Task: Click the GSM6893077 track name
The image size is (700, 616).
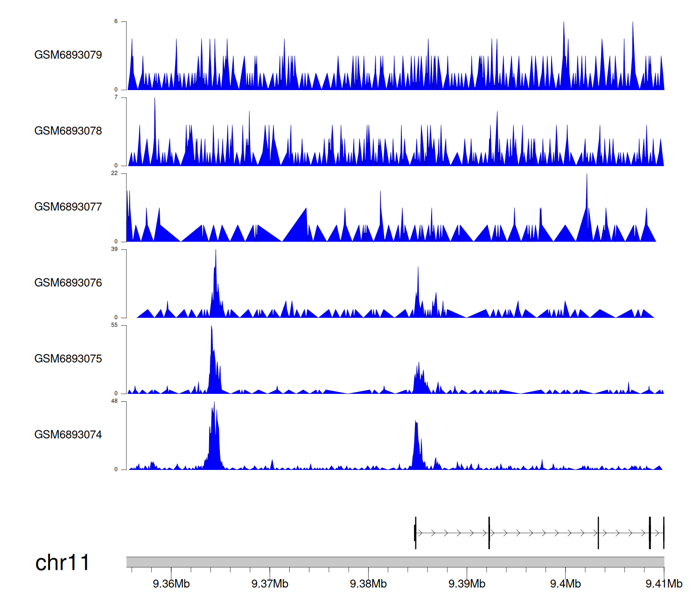Action: coord(68,207)
